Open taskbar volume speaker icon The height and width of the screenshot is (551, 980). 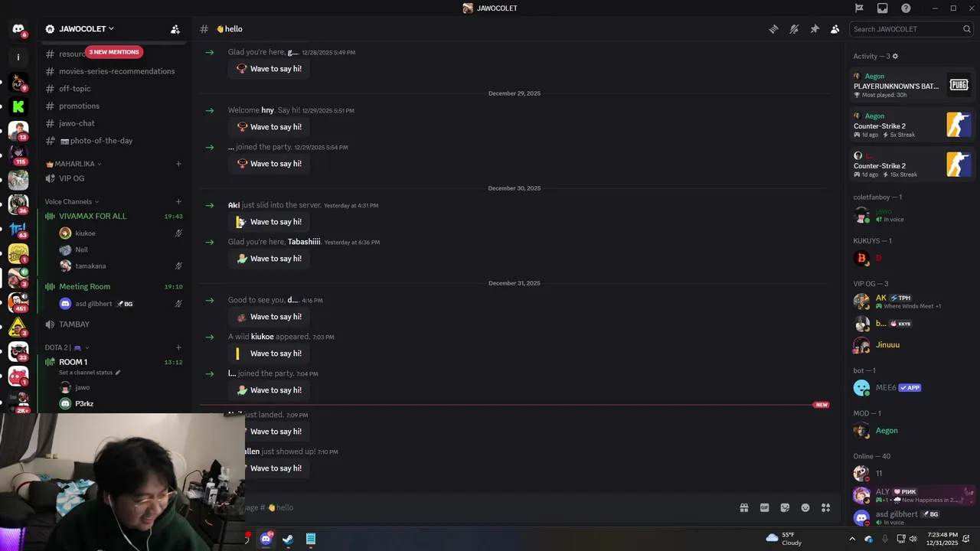click(913, 539)
